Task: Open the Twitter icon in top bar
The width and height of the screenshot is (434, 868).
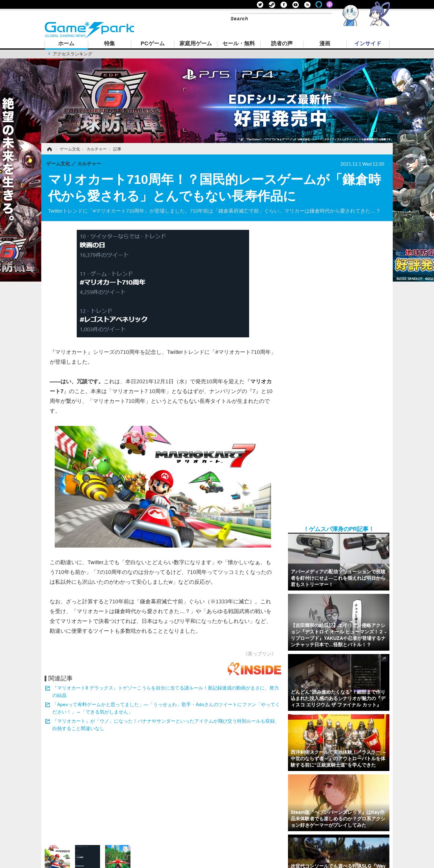Action: (x=260, y=4)
